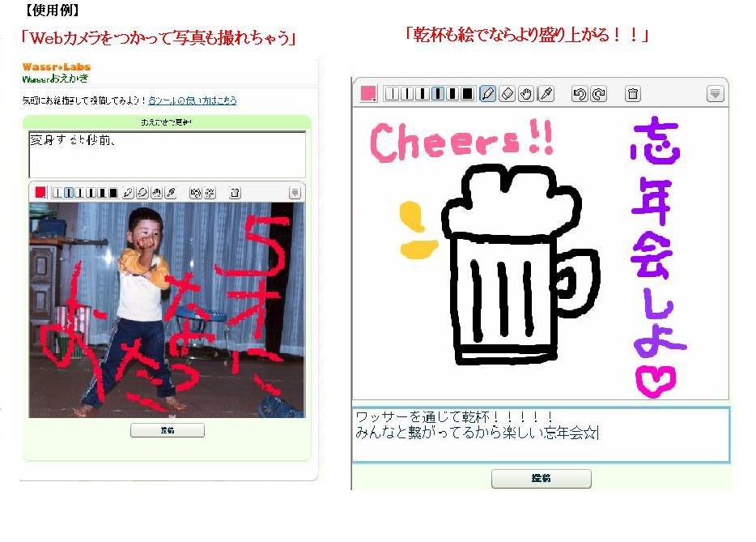Click undo in the beer drawing toolbar

tap(580, 94)
